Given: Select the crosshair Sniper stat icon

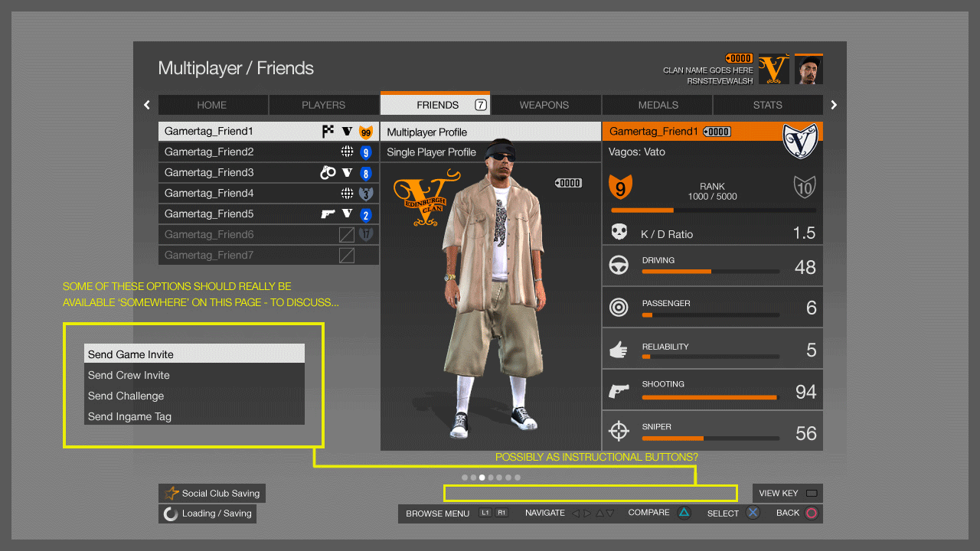Looking at the screenshot, I should (619, 432).
